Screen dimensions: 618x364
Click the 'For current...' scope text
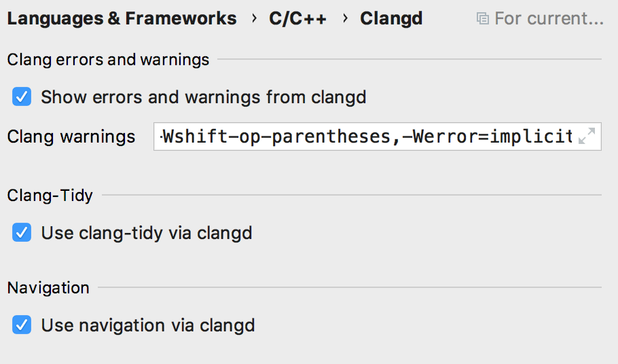click(x=549, y=18)
